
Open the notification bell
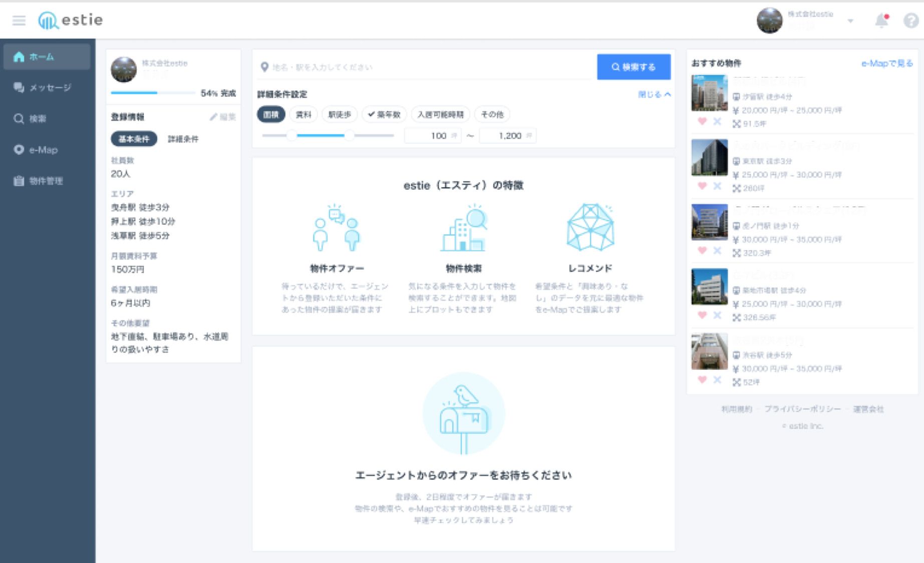pos(882,21)
